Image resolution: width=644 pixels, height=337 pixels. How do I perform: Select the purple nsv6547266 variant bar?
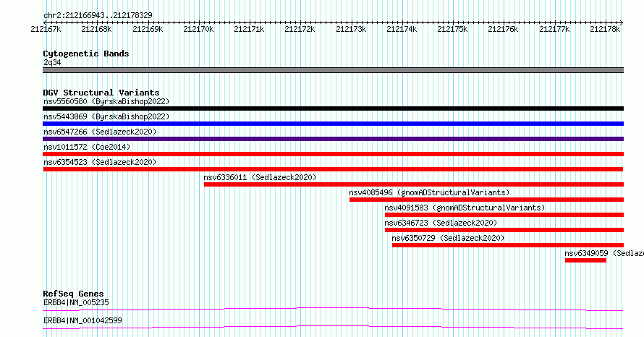point(333,139)
